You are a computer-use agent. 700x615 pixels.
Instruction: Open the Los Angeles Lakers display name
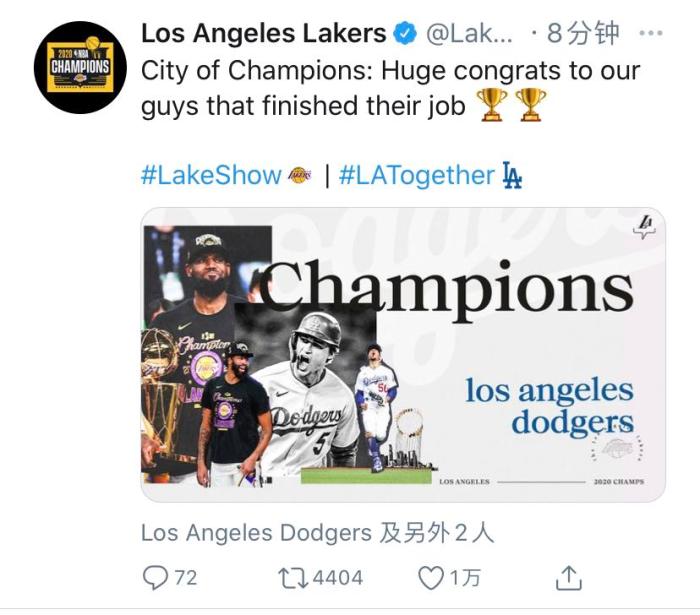coord(263,34)
